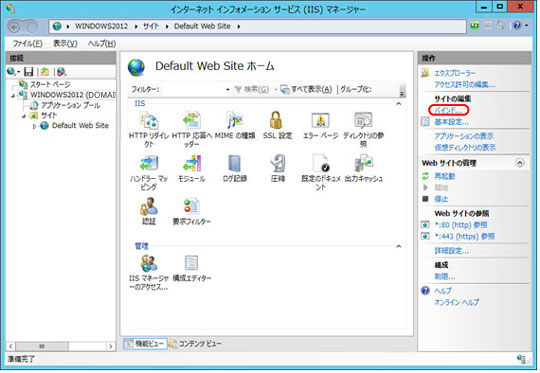540x373 pixels.
Task: Open the ログ記録 feature icon
Action: 235,164
